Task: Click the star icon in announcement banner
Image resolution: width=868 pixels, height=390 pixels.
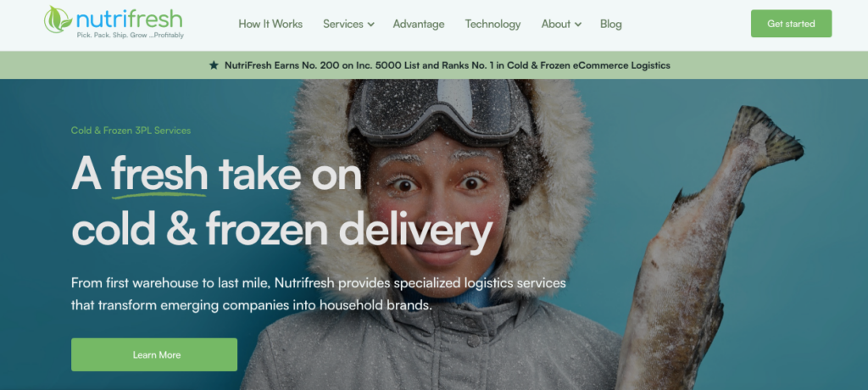Action: [x=214, y=65]
